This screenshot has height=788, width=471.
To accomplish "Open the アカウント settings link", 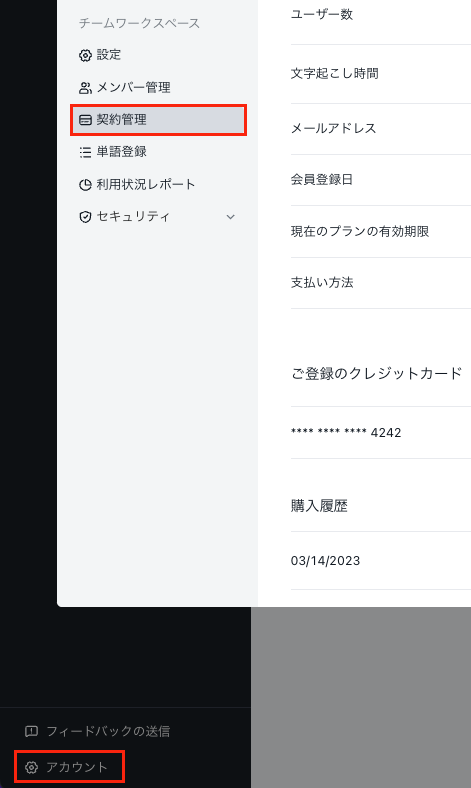I will tap(76, 767).
